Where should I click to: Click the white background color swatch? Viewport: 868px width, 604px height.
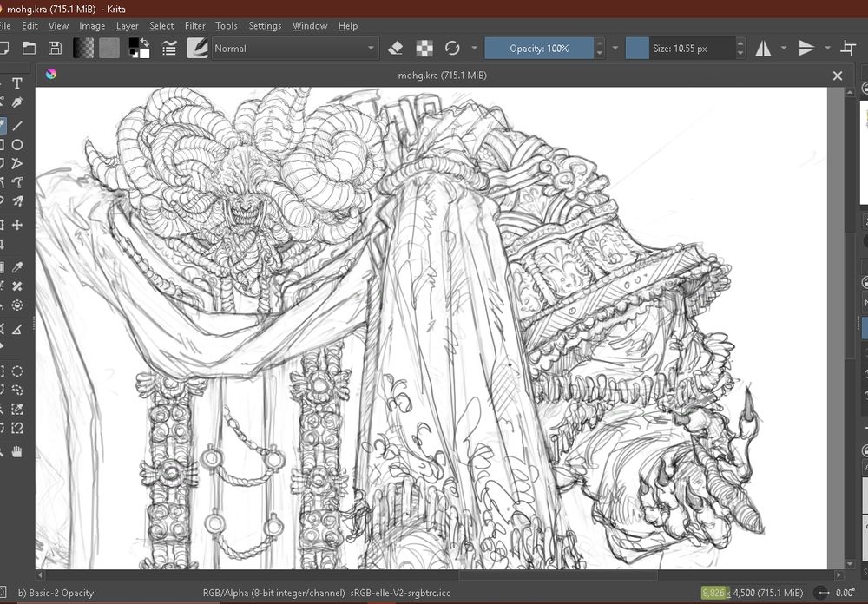pos(144,54)
